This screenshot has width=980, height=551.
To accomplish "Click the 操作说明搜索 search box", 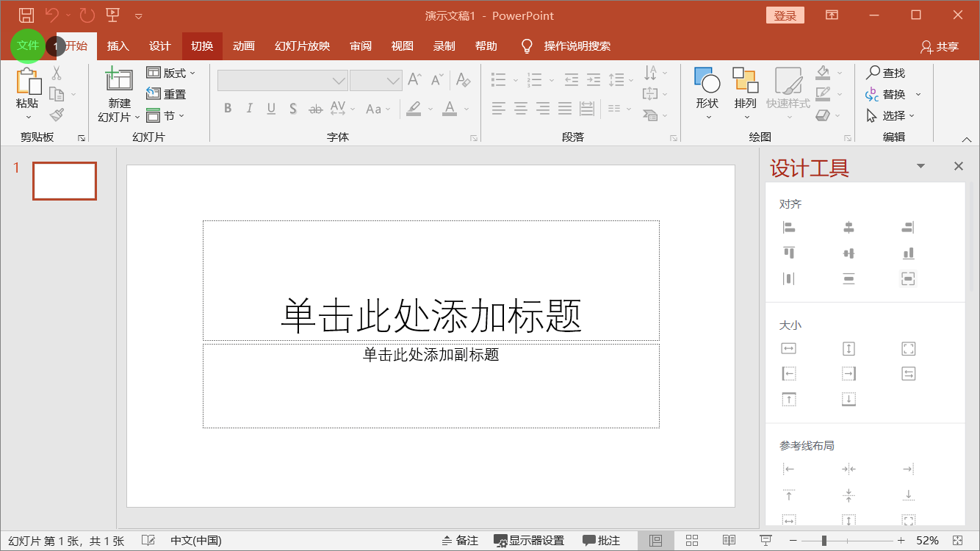I will 577,46.
